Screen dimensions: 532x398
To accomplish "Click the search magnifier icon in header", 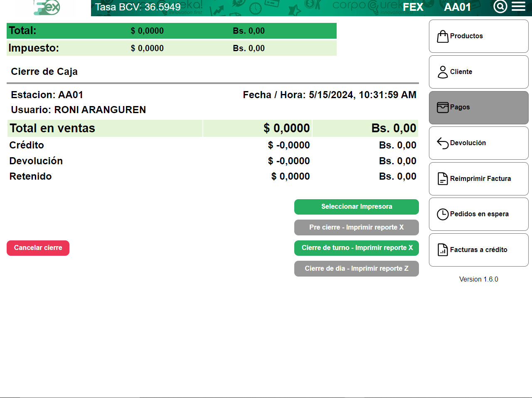I will coord(500,7).
